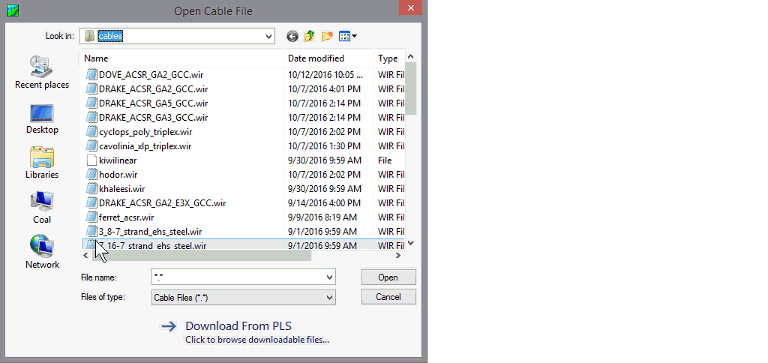
Task: Click file icon of 3_8-7_strand_ehs_steel.wir
Action: 92,231
